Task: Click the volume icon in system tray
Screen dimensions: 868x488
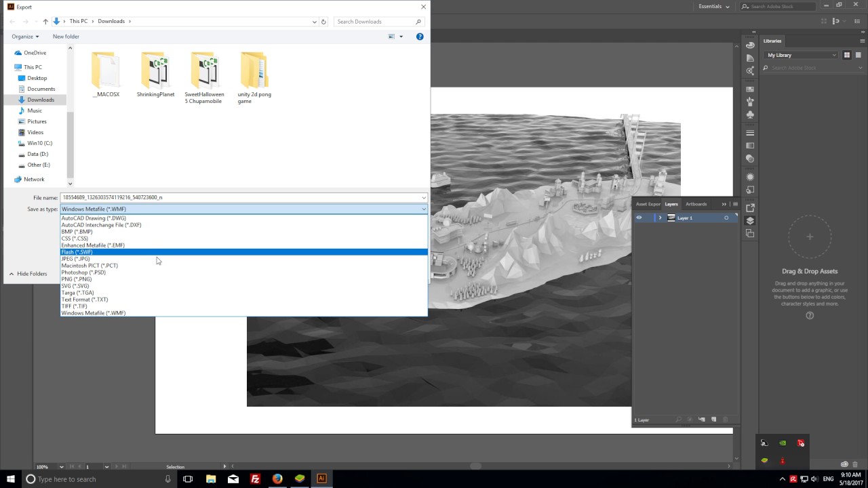Action: pyautogui.click(x=814, y=479)
